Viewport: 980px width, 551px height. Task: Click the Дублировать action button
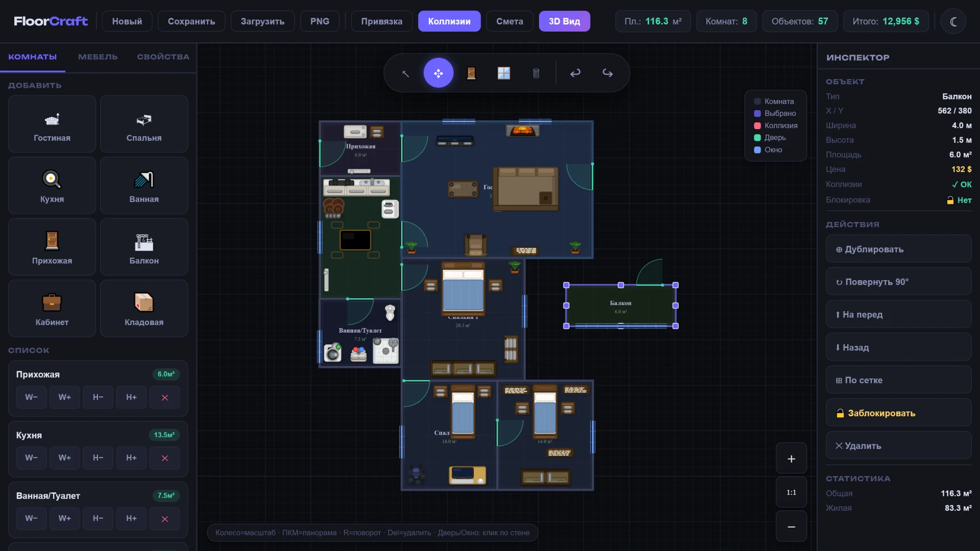898,249
